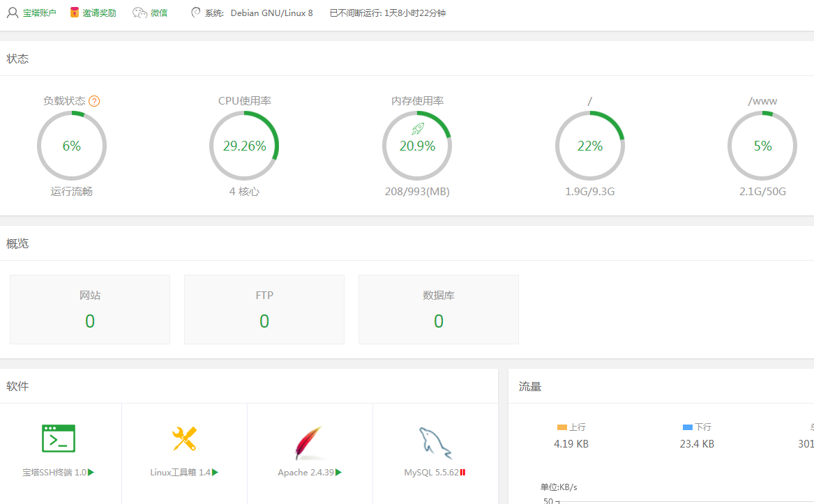
Task: Click the orange 上行 legend swatch
Action: click(x=561, y=427)
